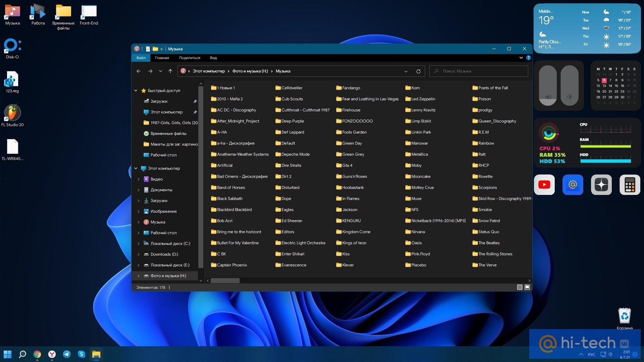Click the File Explorer taskbar icon

tap(96, 354)
